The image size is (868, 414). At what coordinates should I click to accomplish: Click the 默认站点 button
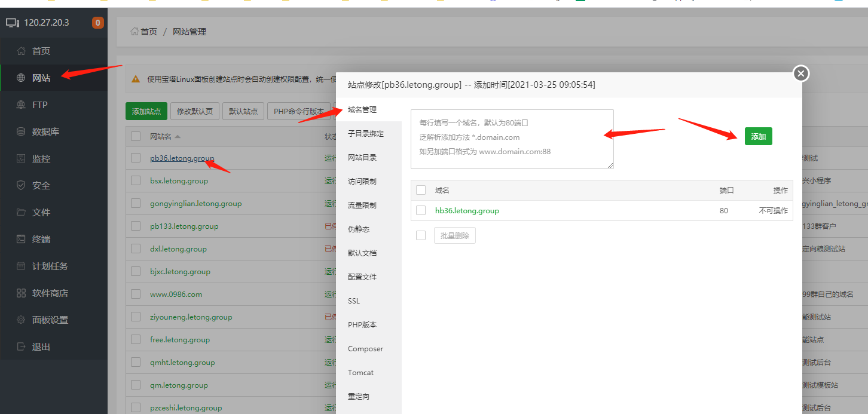[x=243, y=111]
